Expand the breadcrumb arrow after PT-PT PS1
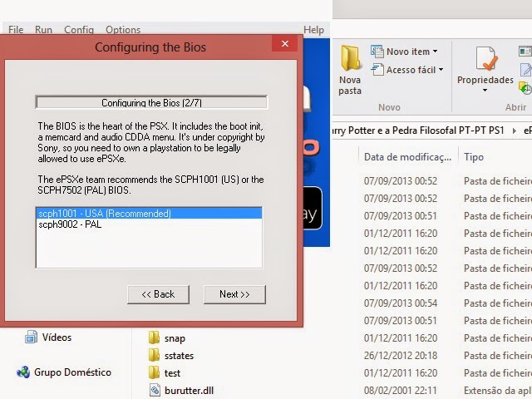 515,131
